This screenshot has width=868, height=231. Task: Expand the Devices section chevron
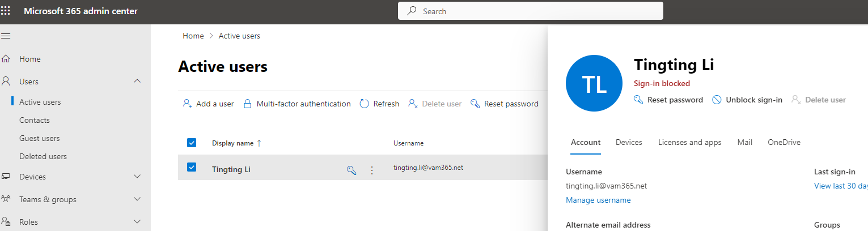137,177
